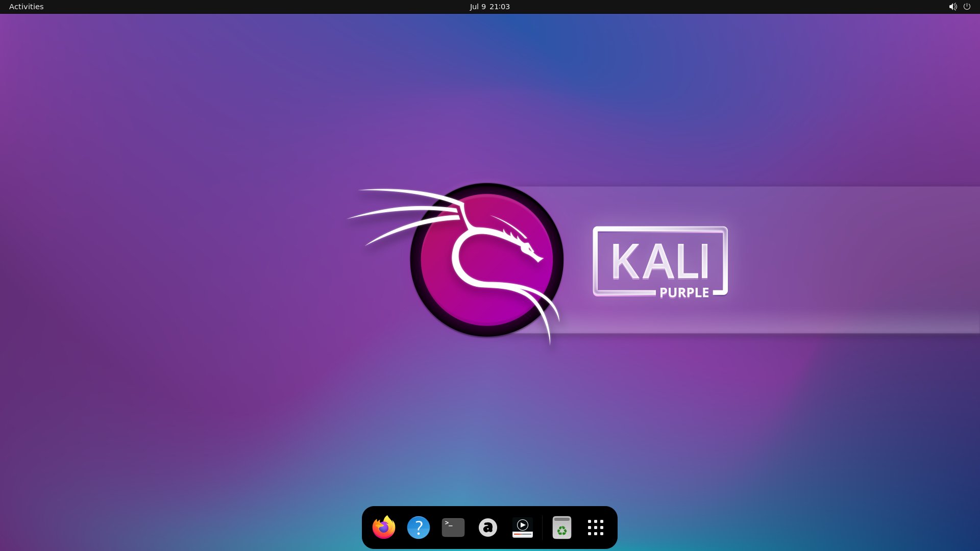Click the "Jul 9" date text

tap(478, 7)
